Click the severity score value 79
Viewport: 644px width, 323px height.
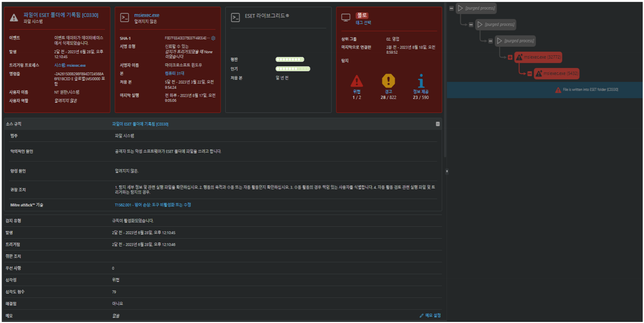click(x=114, y=292)
